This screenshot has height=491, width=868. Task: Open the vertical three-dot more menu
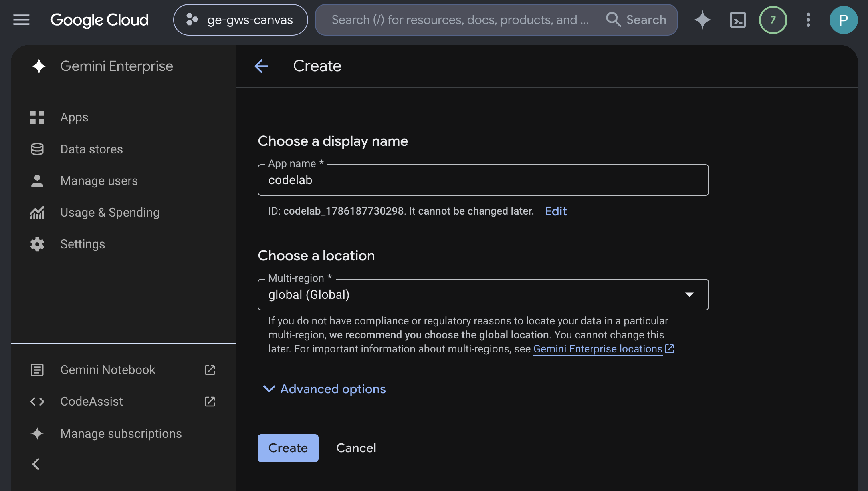pyautogui.click(x=808, y=20)
